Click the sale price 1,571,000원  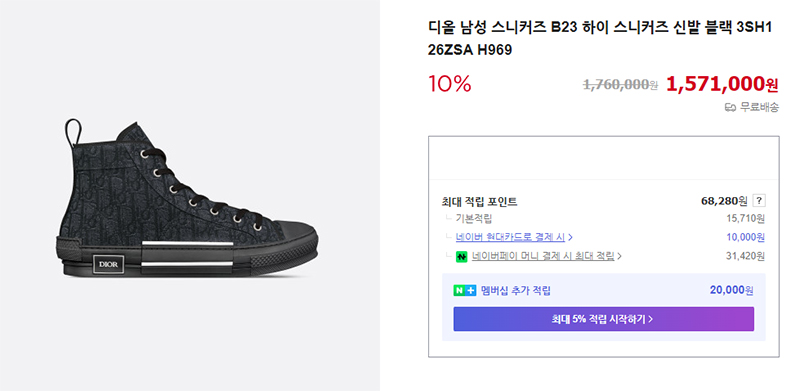coord(722,84)
